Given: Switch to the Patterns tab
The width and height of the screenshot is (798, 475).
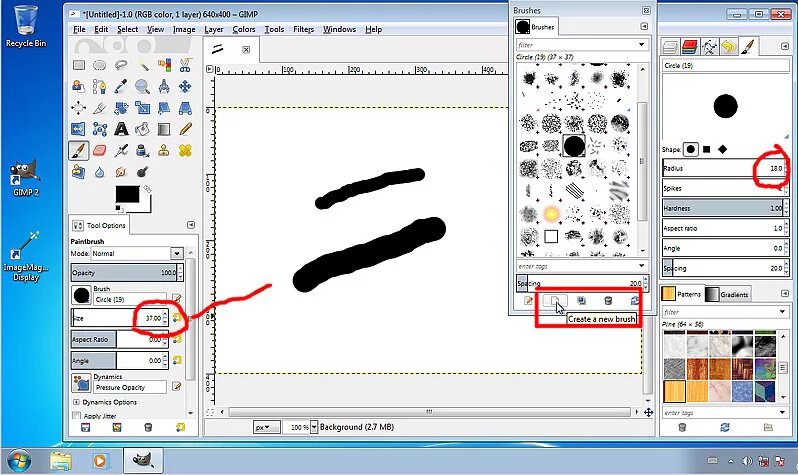Looking at the screenshot, I should [x=682, y=294].
